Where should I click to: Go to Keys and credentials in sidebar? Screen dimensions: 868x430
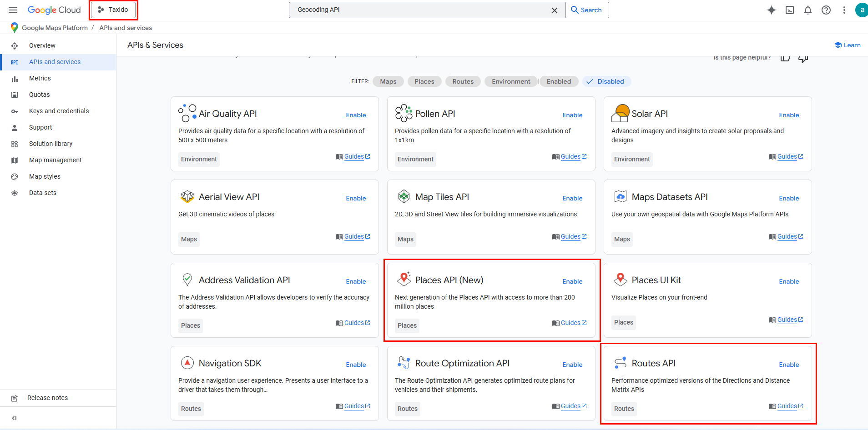click(x=59, y=111)
